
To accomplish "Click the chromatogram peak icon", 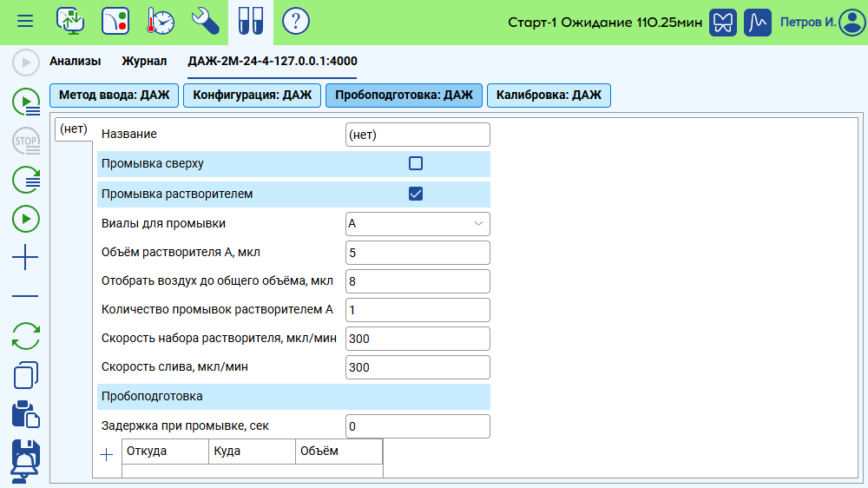I will click(x=759, y=22).
